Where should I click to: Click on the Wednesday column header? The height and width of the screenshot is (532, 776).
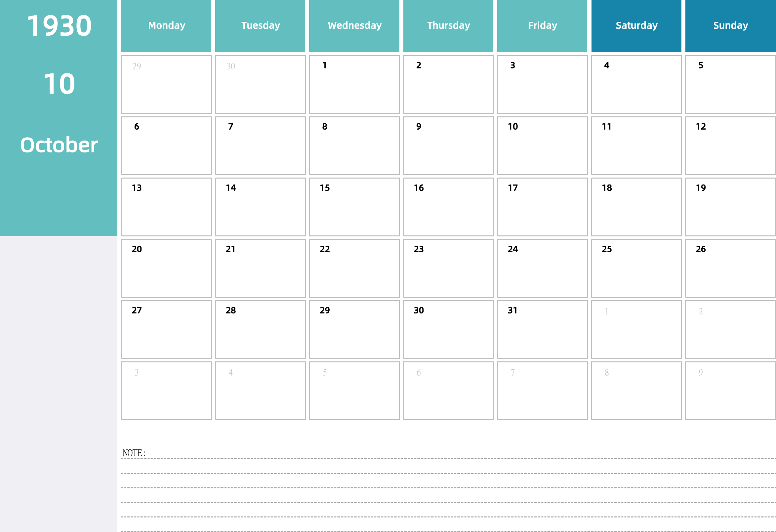(354, 25)
